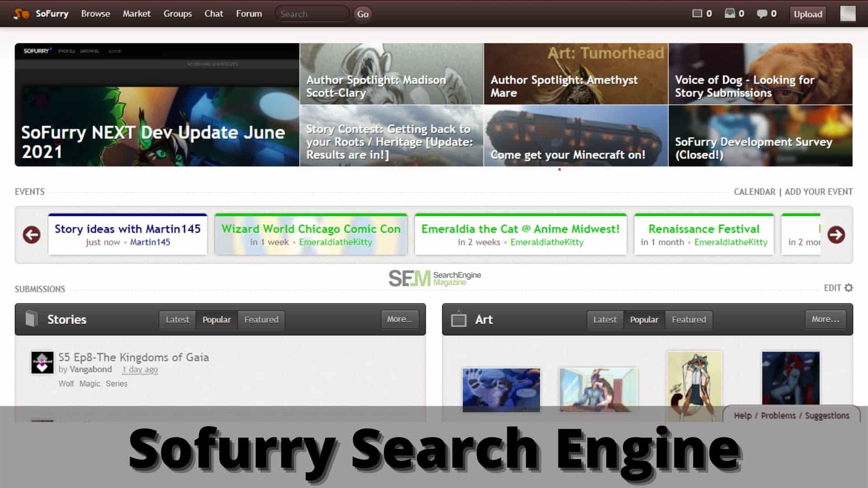The width and height of the screenshot is (868, 488).
Task: Click the right arrow in events carousel
Action: tap(836, 235)
